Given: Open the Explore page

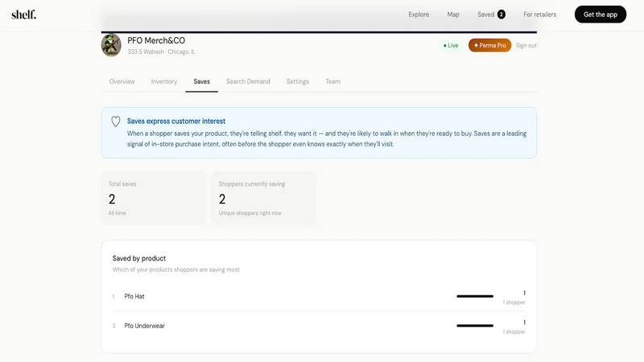Looking at the screenshot, I should pyautogui.click(x=419, y=14).
